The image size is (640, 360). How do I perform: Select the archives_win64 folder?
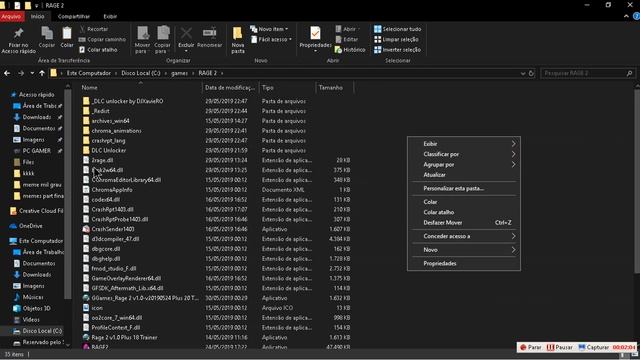pos(110,121)
